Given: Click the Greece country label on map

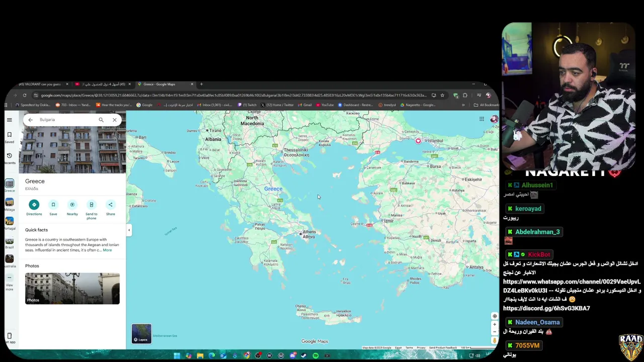Looking at the screenshot, I should coord(273,189).
